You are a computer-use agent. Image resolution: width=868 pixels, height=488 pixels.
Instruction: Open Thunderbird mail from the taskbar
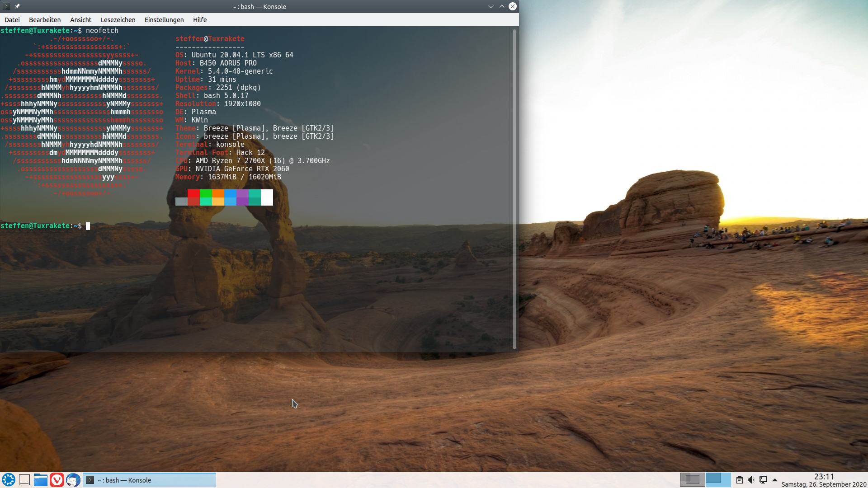73,480
